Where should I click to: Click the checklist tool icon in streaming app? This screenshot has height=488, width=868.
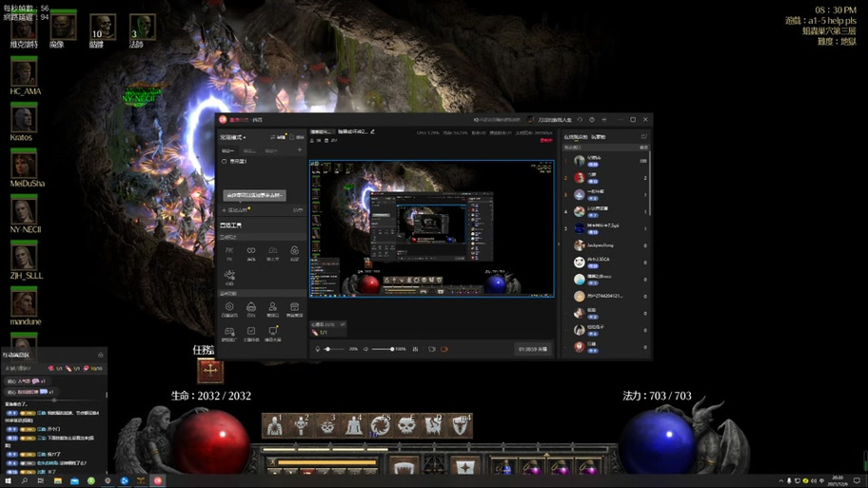250,333
